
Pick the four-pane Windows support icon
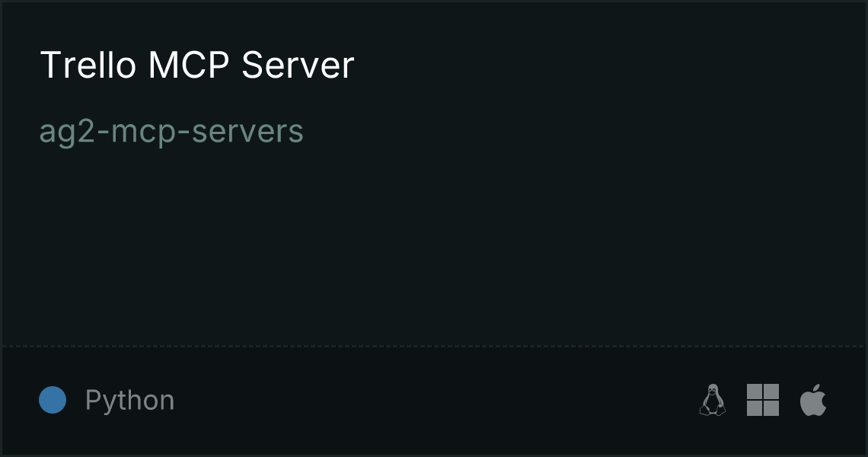click(763, 400)
